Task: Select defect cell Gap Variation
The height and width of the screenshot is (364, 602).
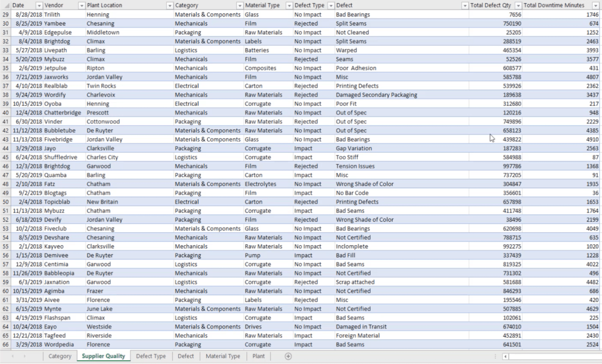Action: [401, 148]
